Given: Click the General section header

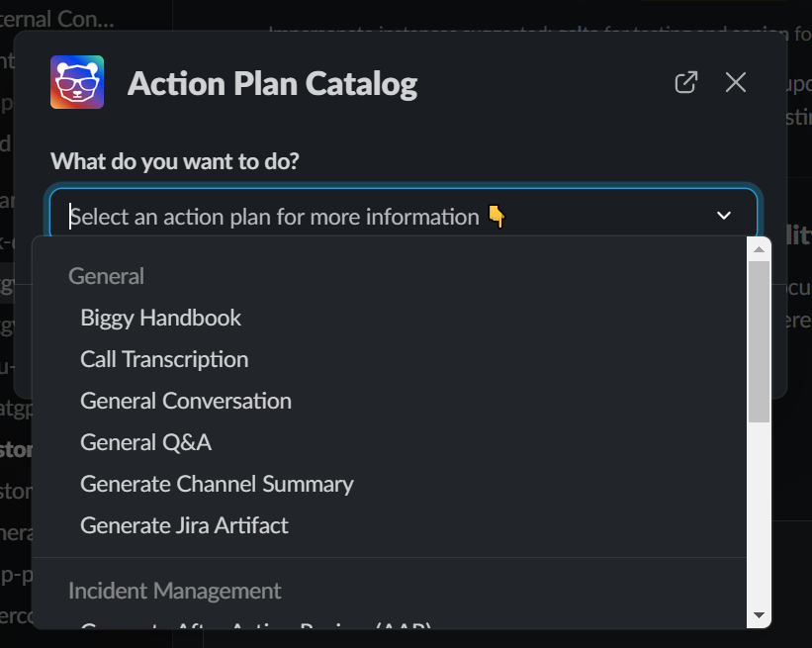Looking at the screenshot, I should coord(106,276).
